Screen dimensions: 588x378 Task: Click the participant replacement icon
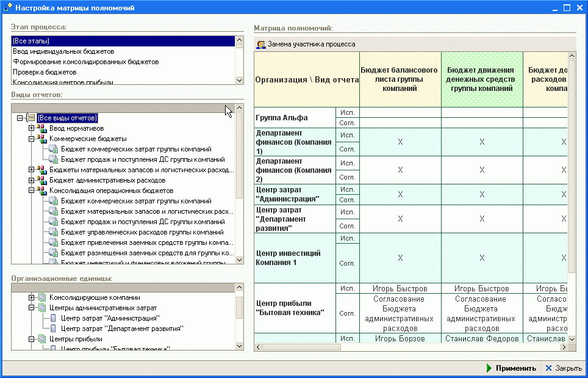(x=260, y=45)
